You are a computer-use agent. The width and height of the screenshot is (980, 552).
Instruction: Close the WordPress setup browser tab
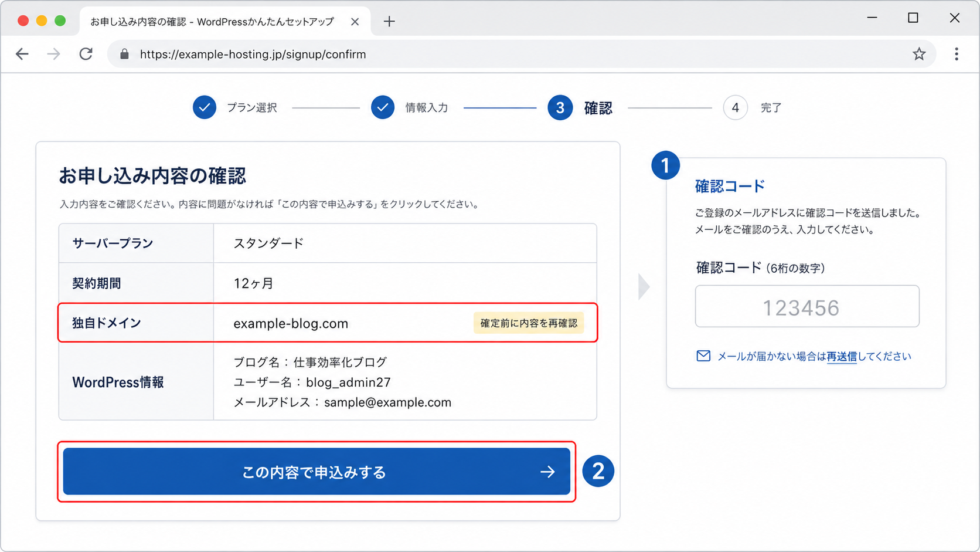355,22
